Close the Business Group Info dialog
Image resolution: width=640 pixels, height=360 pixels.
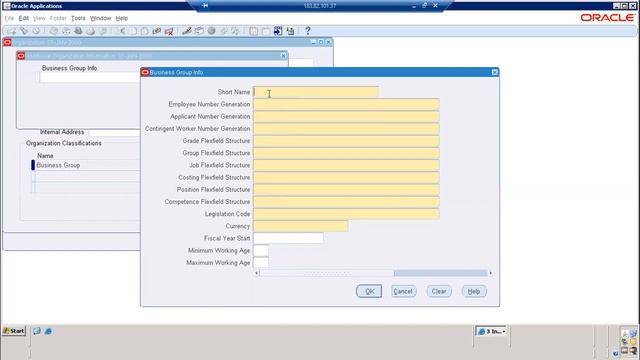coord(494,72)
